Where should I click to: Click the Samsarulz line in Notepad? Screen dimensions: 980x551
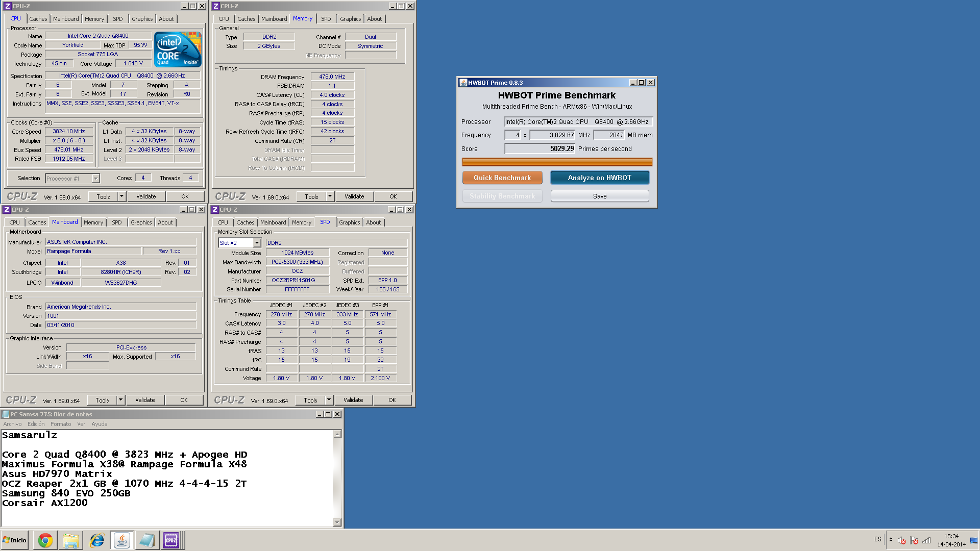tap(29, 435)
